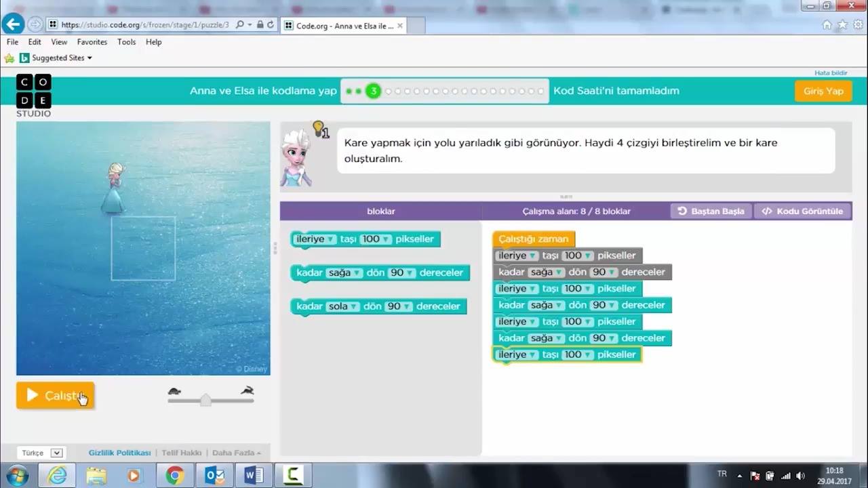
Task: Click the Giriş Yap sign-in button
Action: coord(823,91)
